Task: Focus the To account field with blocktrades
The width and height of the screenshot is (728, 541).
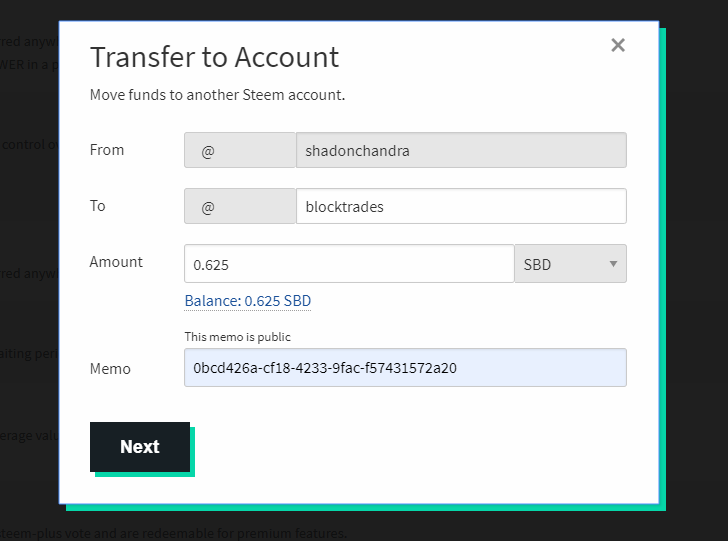Action: click(461, 206)
